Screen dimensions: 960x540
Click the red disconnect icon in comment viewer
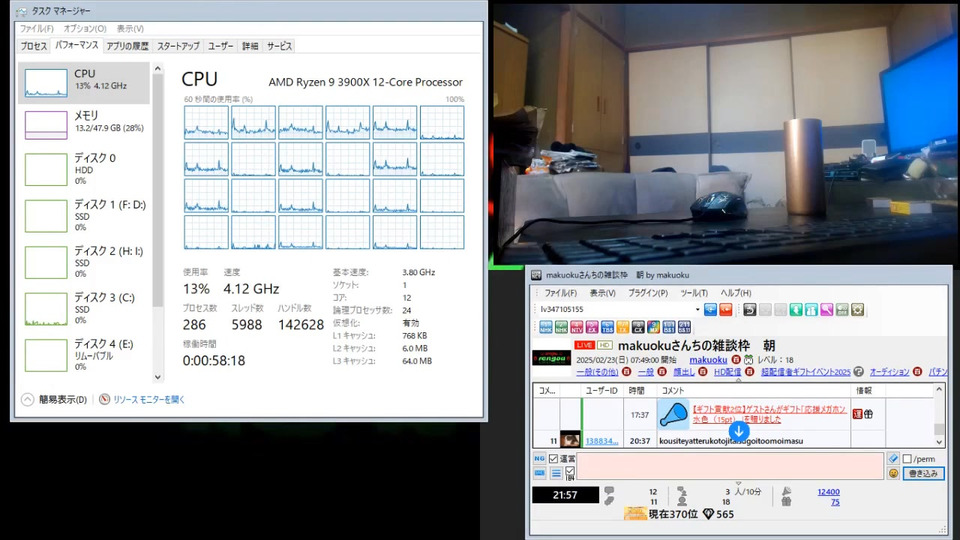pyautogui.click(x=726, y=310)
